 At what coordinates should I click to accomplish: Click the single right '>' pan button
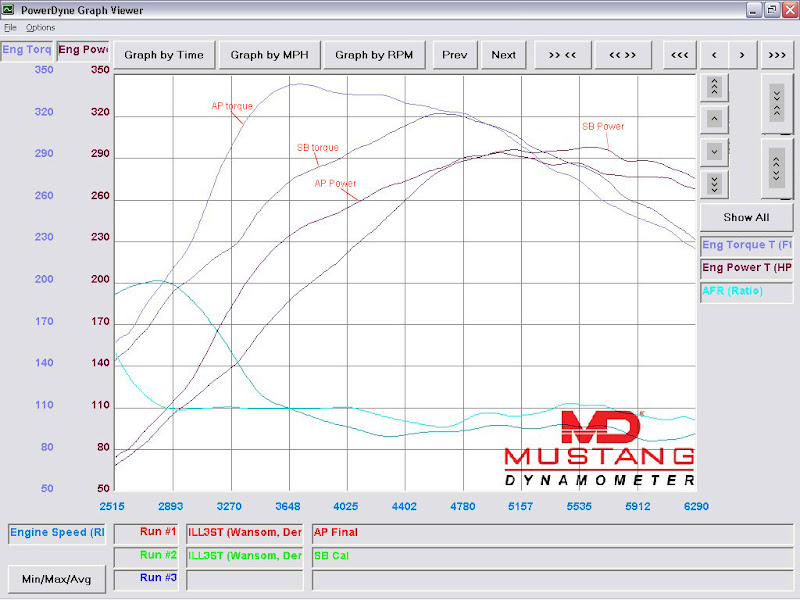coord(742,55)
